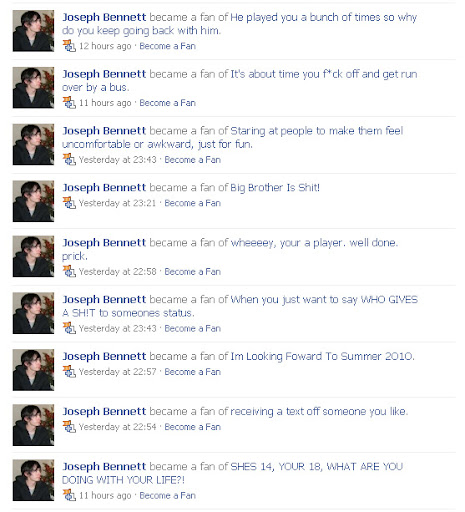Screen dimensions: 465x512
Task: Click Joseph Bennett name on the Big Brother post
Action: pos(104,188)
